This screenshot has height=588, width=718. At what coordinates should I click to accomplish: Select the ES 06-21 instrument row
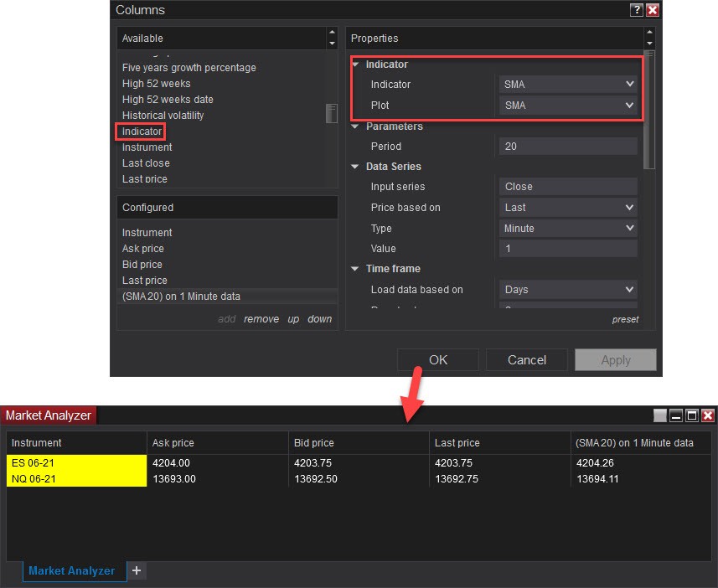[x=76, y=463]
